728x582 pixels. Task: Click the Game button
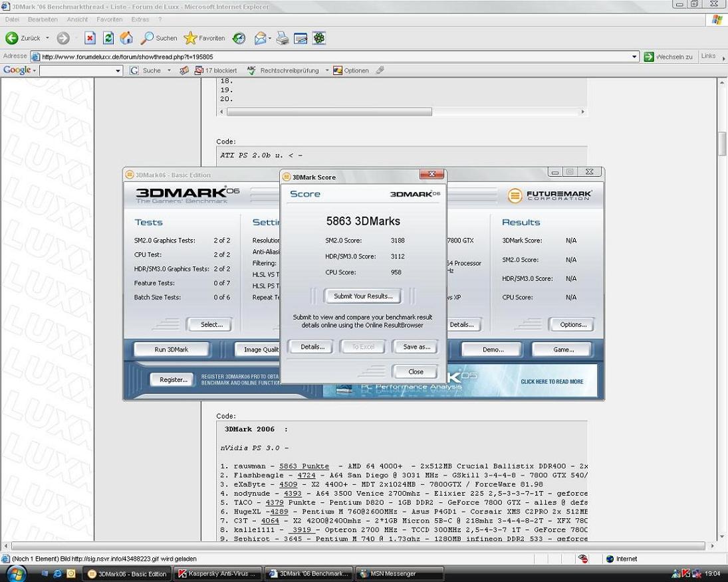point(563,349)
